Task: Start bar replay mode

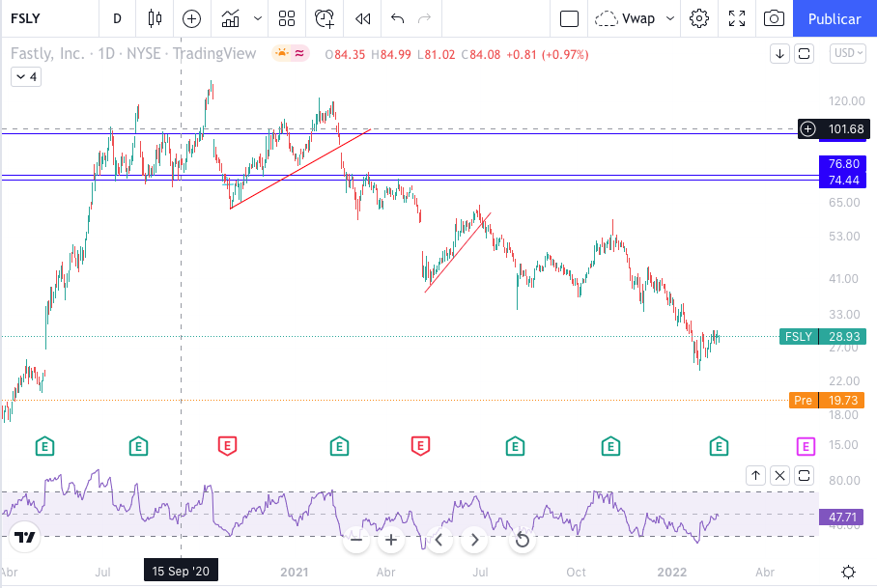Action: point(362,18)
